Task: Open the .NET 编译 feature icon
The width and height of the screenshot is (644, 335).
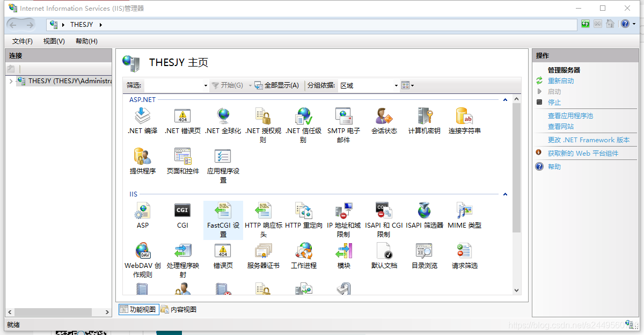Action: point(142,121)
